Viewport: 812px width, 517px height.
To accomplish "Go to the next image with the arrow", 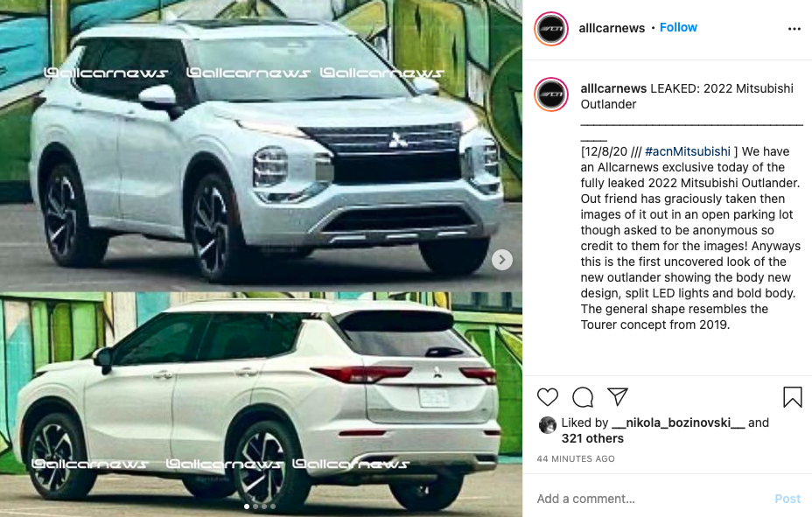I will pyautogui.click(x=501, y=260).
